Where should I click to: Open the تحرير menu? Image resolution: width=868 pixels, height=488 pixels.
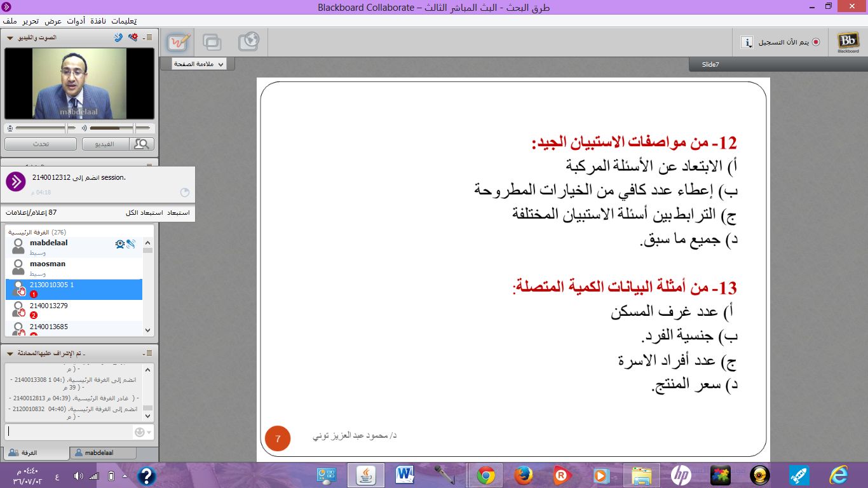(x=31, y=20)
